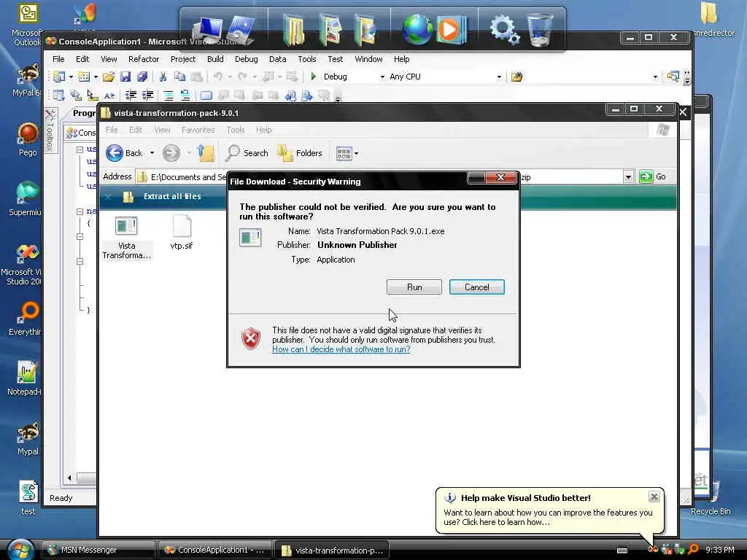Click the Visual Studio feedback balloon text
Viewport: 747px width, 560px height.
pos(548,517)
